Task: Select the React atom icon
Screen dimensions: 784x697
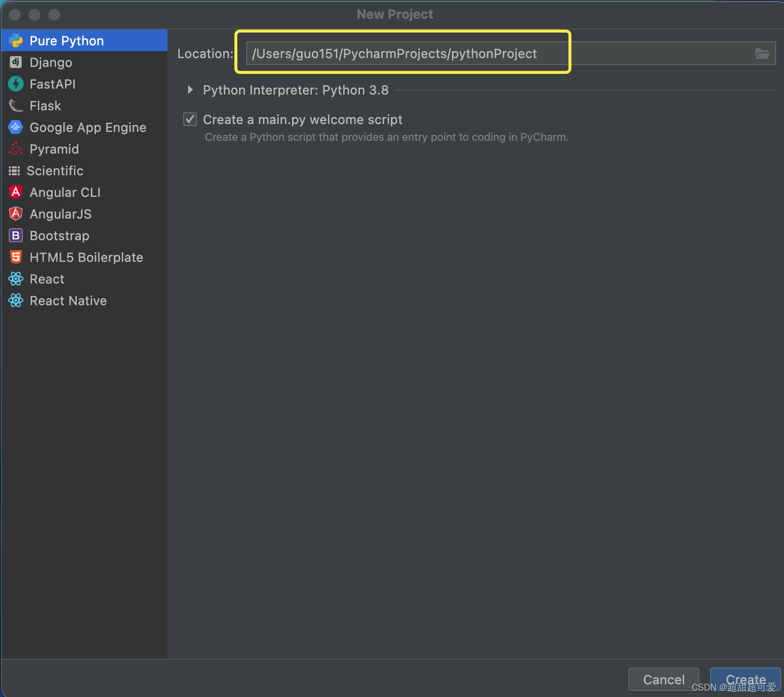Action: 16,279
